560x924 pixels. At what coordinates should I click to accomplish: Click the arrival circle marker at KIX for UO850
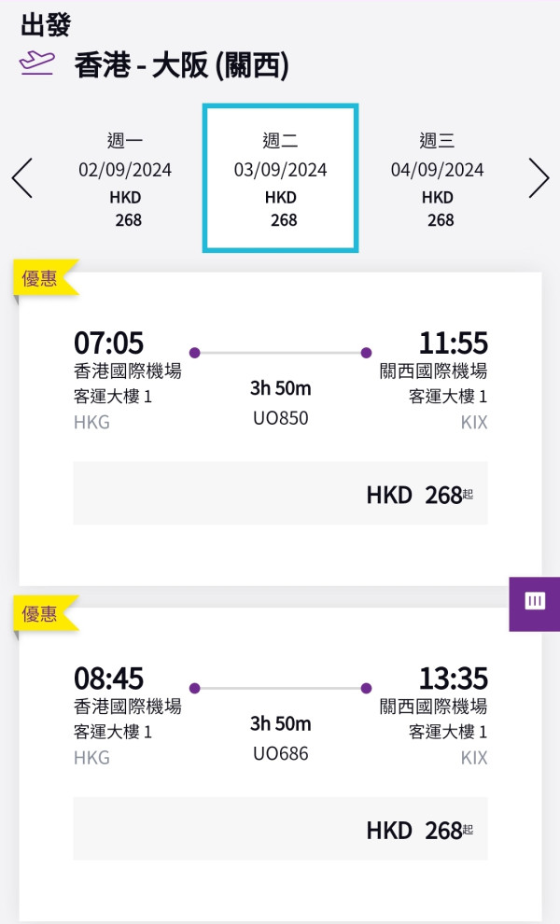click(x=365, y=353)
